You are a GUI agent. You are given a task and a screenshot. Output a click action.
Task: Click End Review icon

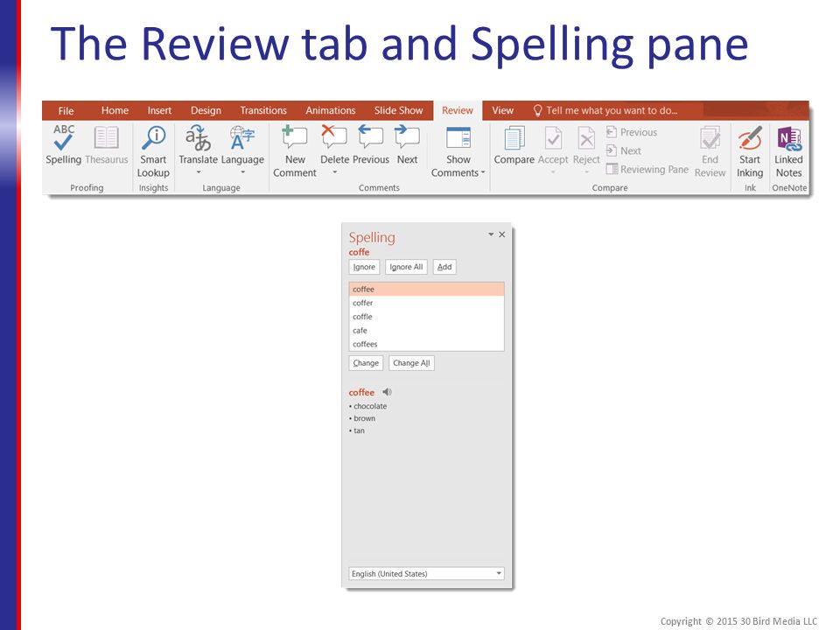[x=710, y=138]
